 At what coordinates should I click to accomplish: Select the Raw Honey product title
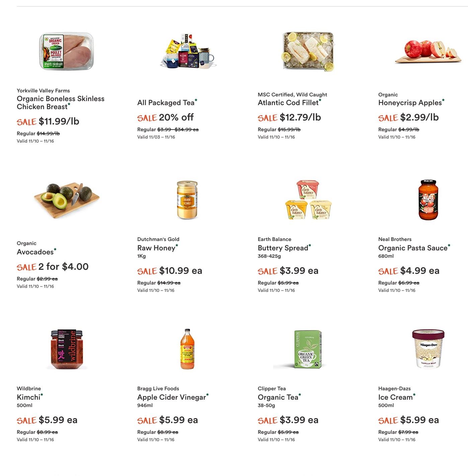pyautogui.click(x=156, y=248)
